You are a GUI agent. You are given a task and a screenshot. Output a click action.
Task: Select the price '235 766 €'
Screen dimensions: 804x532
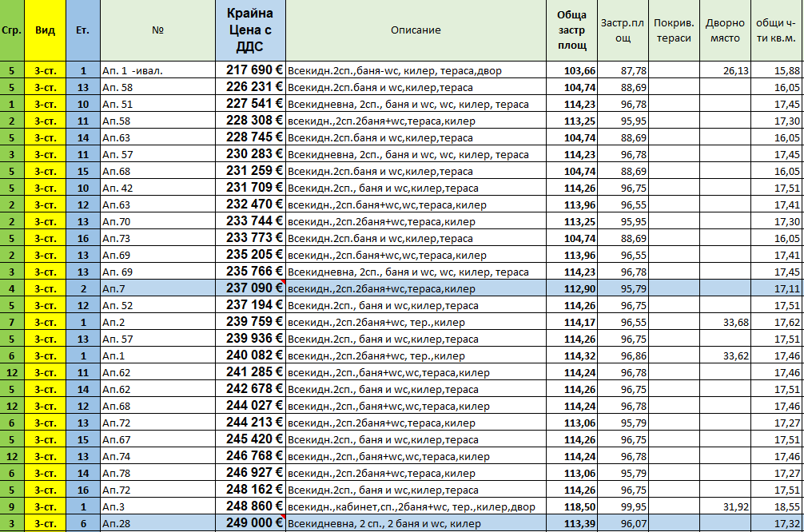click(x=250, y=272)
